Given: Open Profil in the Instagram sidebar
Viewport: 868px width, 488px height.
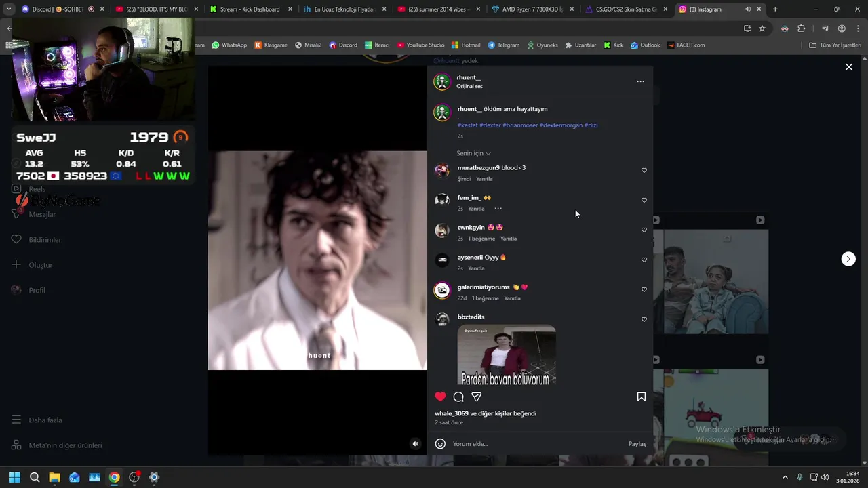Looking at the screenshot, I should click(28, 290).
